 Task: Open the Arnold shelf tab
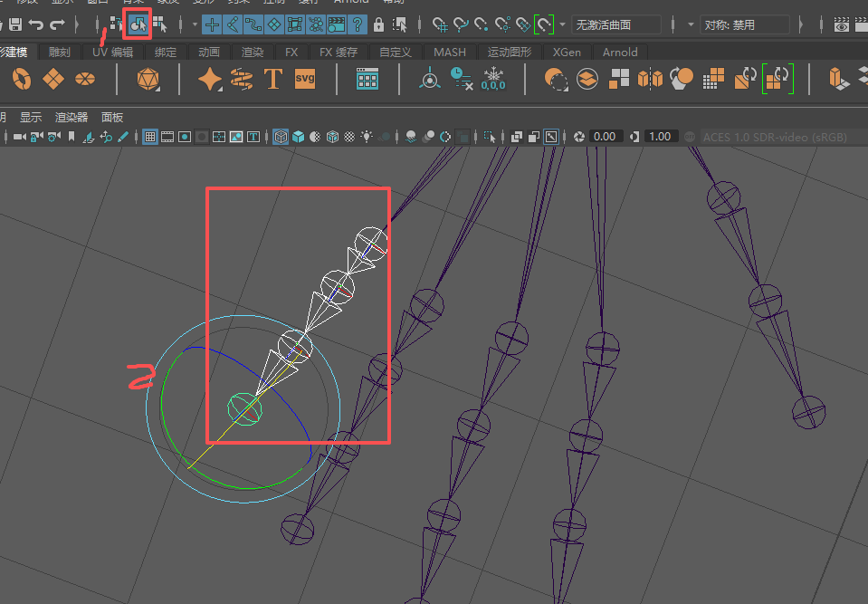[620, 52]
